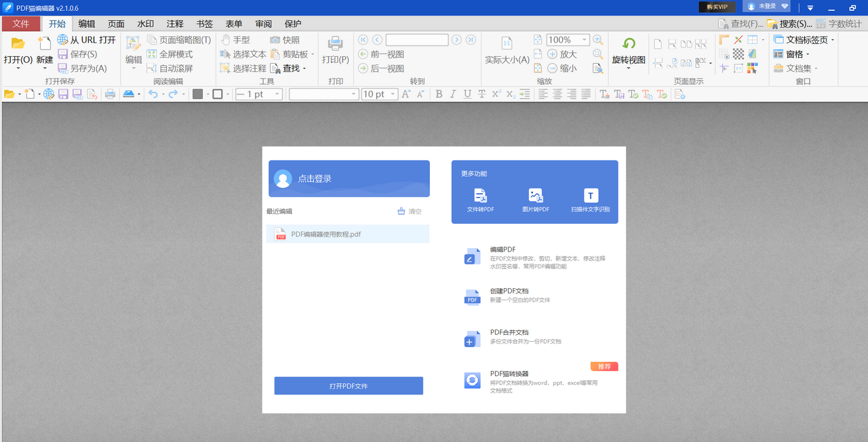Viewport: 868px width, 442px height.
Task: Click 扫描件文字识别 OCR icon
Action: [591, 196]
